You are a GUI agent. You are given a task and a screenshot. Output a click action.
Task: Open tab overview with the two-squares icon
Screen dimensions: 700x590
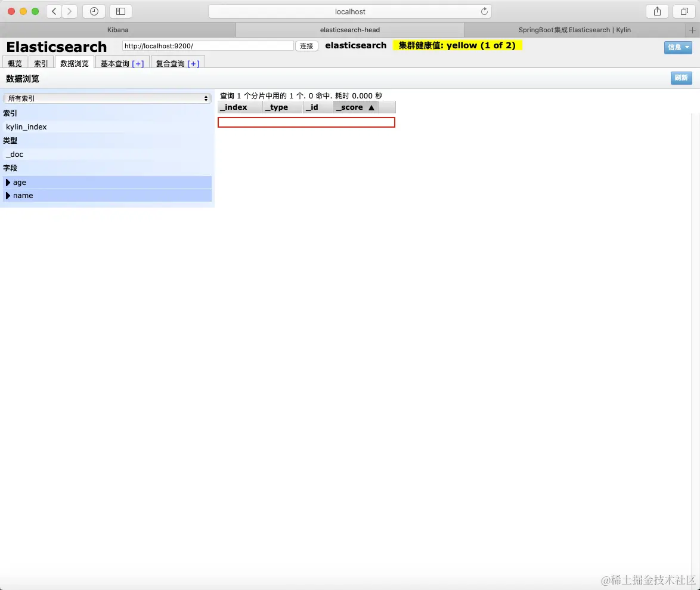(x=684, y=11)
